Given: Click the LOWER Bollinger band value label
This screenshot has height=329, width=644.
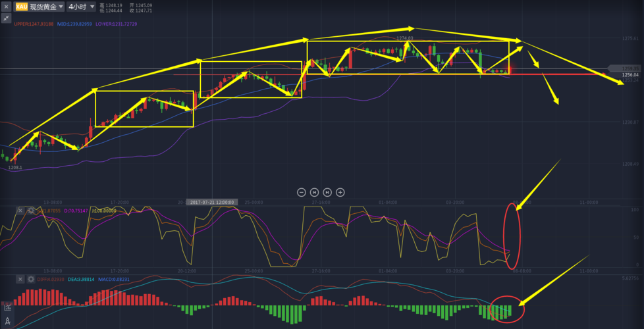Looking at the screenshot, I should 116,24.
